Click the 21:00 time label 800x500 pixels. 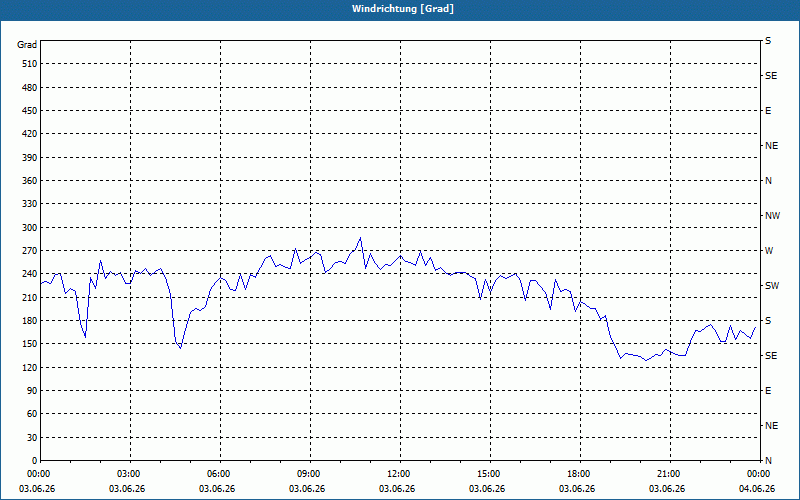(x=669, y=474)
